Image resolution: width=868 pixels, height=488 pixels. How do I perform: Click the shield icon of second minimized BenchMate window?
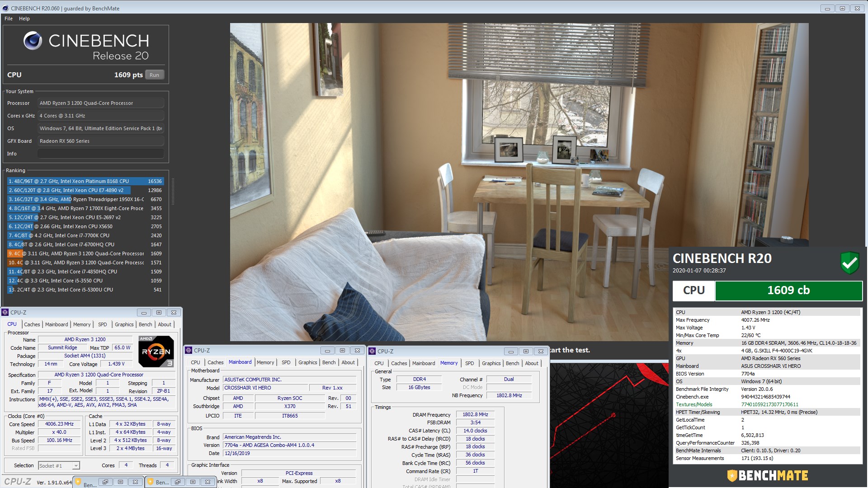[x=150, y=482]
